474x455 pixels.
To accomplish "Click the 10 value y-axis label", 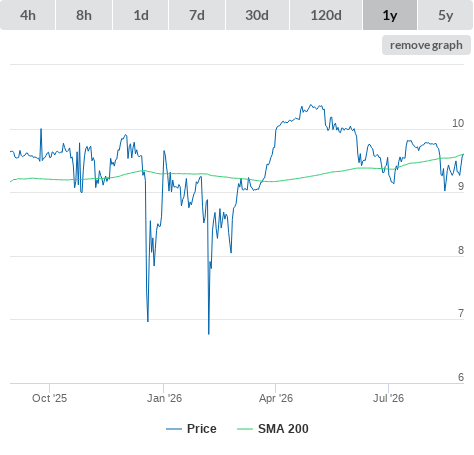I will coord(458,123).
